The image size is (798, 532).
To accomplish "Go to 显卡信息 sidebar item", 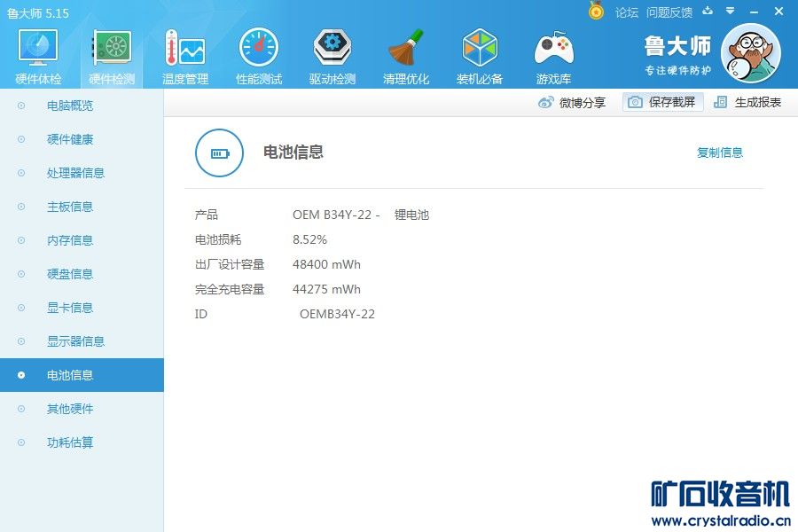I will point(70,308).
